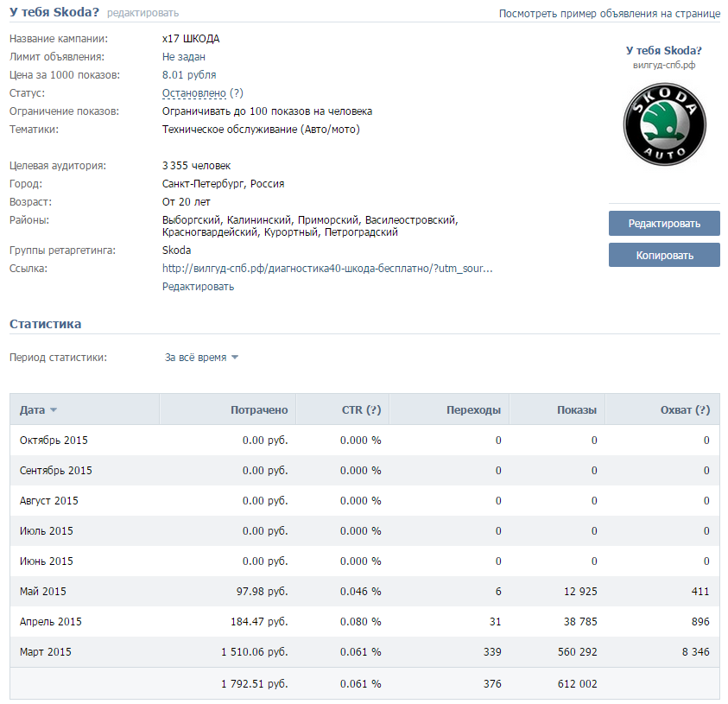This screenshot has height=704, width=728.
Task: Click total impressions '612 002'
Action: tap(578, 683)
